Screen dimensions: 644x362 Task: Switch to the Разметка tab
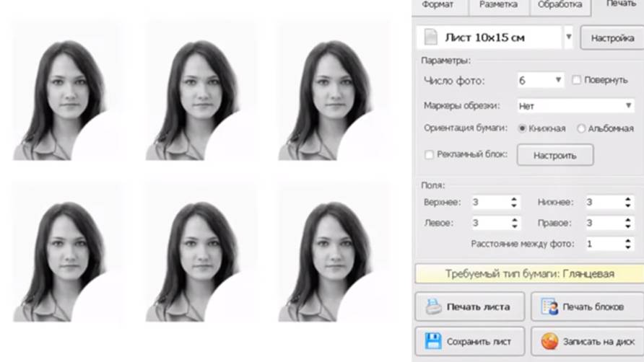coord(498,6)
